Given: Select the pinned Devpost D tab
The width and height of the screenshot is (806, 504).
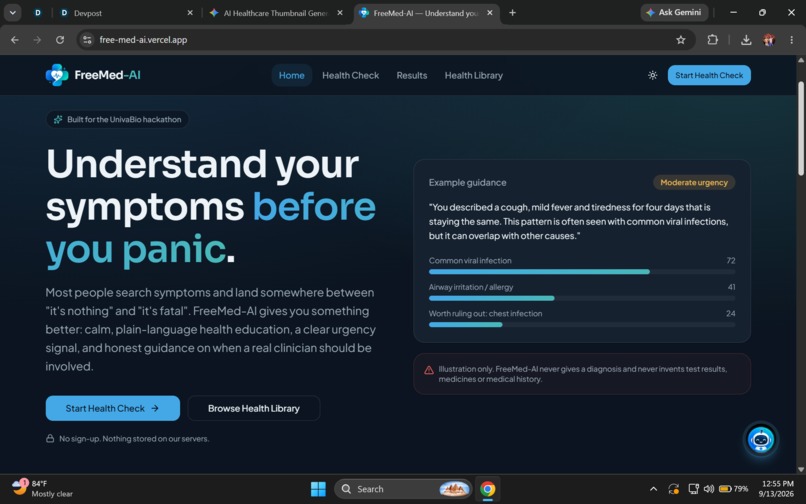Looking at the screenshot, I should pos(38,13).
